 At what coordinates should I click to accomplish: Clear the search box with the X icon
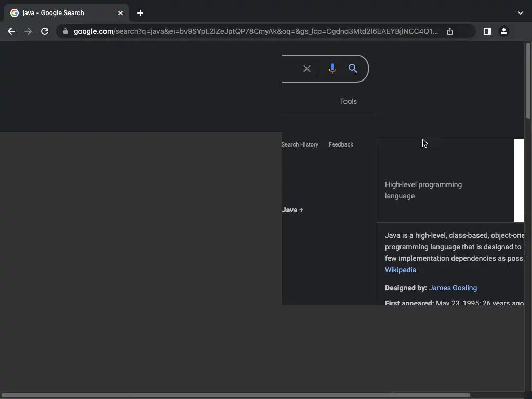[307, 69]
